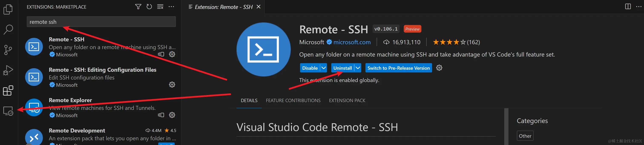Click Remote - SSH list item icon

pos(34,46)
